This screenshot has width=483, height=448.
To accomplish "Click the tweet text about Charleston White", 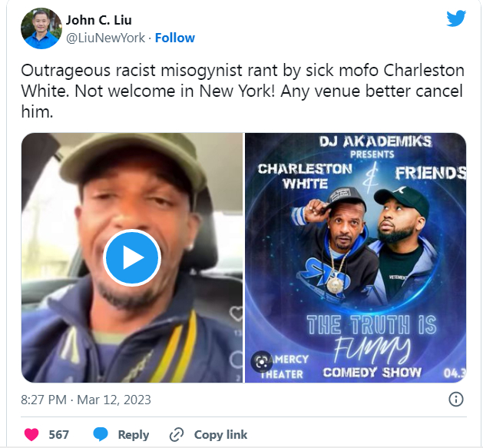I will click(x=243, y=91).
